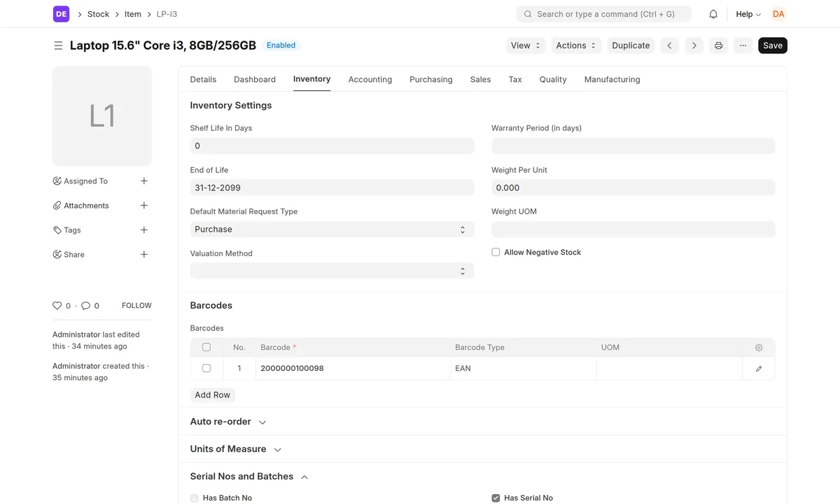Image resolution: width=840 pixels, height=504 pixels.
Task: Switch to the Details tab
Action: (x=203, y=79)
